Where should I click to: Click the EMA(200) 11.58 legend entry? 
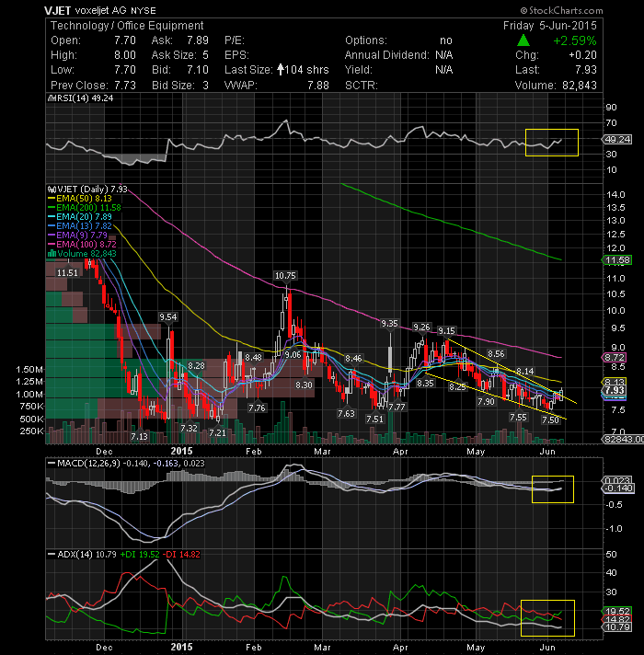[85, 208]
